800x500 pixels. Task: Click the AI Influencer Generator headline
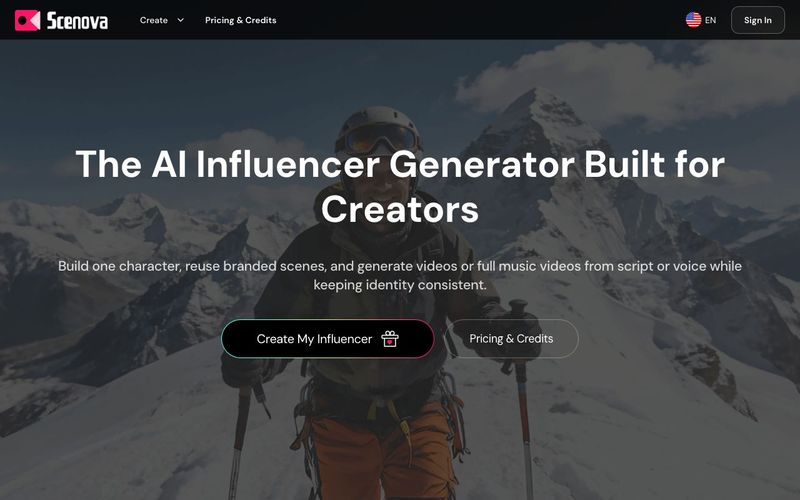(x=400, y=186)
